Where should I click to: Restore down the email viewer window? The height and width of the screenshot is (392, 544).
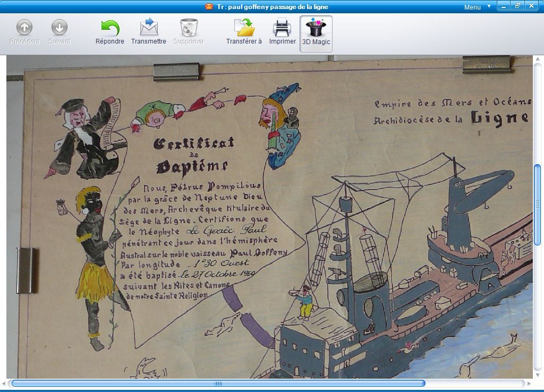517,6
